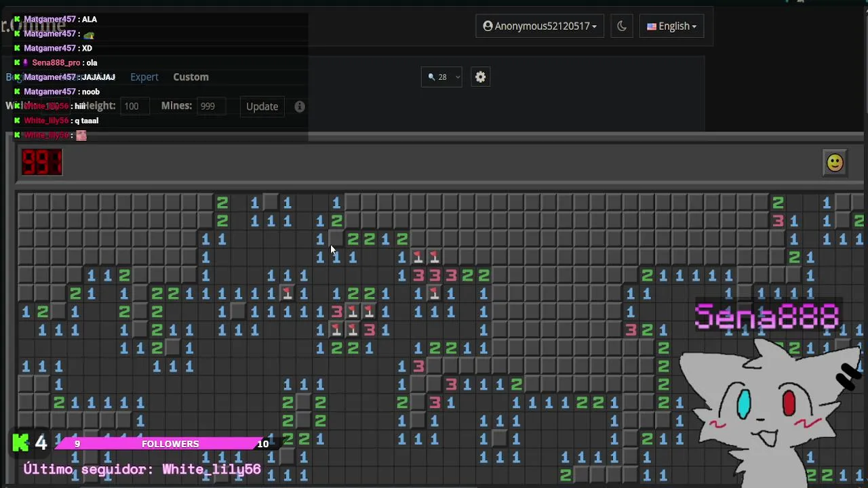Screen dimensions: 868x488
Task: Toggle dark mode with the moon icon
Action: pos(622,26)
